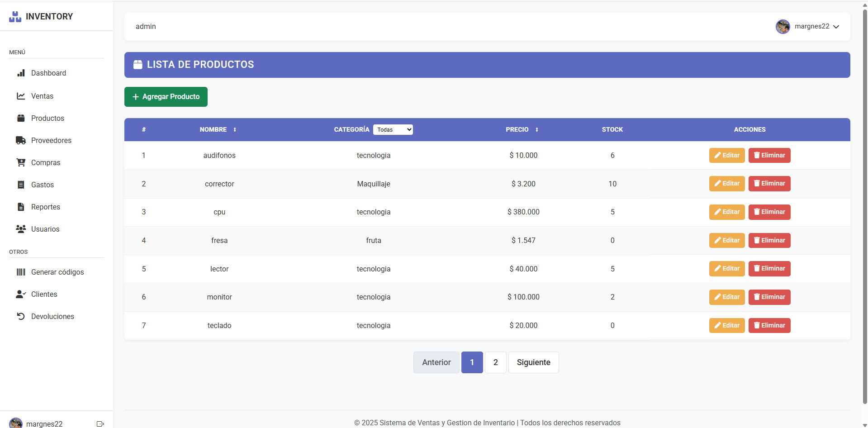Go to Clientes in sidebar
This screenshot has width=868, height=428.
point(44,294)
